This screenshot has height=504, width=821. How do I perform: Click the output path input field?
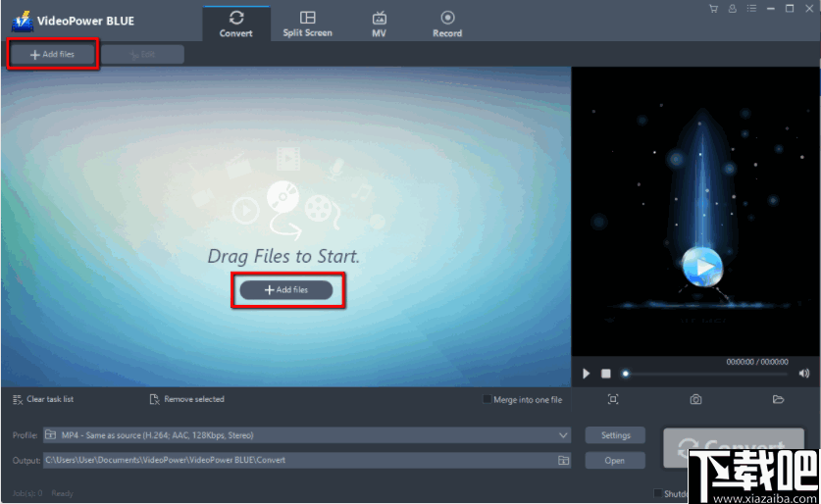coord(307,460)
